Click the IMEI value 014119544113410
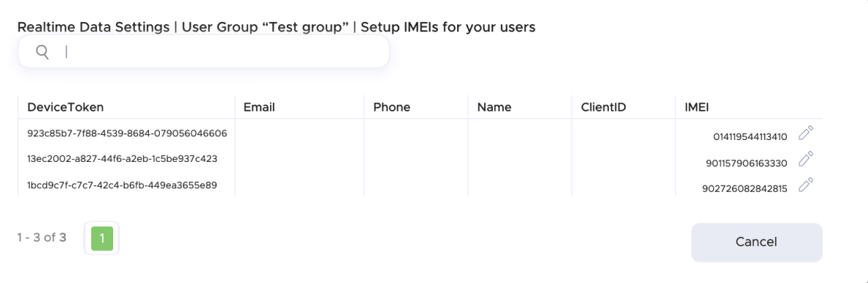This screenshot has width=868, height=283. pyautogui.click(x=750, y=138)
